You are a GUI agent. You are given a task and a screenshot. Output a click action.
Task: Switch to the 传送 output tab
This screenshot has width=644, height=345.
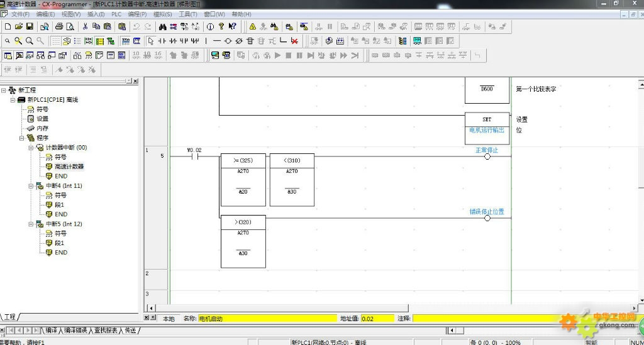[x=131, y=330]
